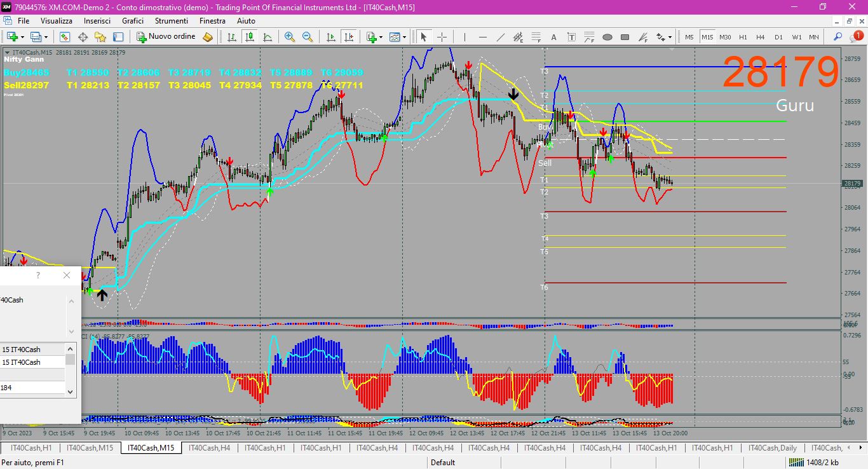The image size is (868, 469).
Task: Zoom in on the chart
Action: click(x=290, y=37)
